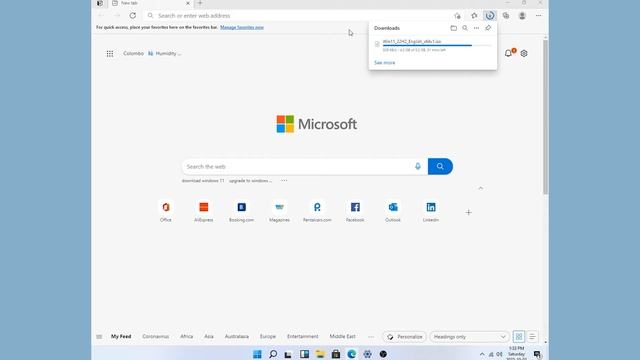The height and width of the screenshot is (360, 640).
Task: Open the AliExpress quick link
Action: point(203,211)
